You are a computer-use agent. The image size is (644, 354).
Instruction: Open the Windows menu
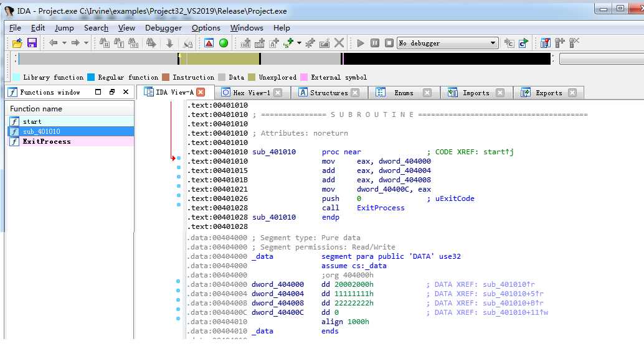pos(247,28)
